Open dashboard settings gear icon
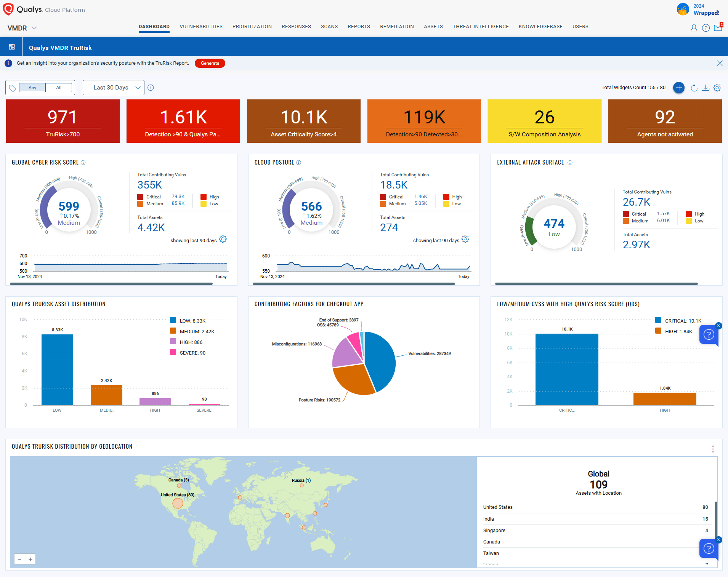 point(717,88)
